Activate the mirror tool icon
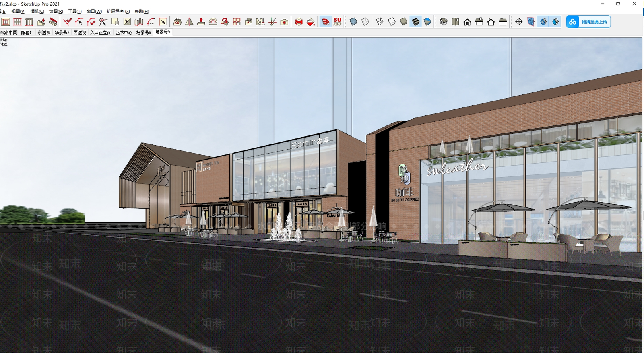This screenshot has height=353, width=644. [189, 22]
